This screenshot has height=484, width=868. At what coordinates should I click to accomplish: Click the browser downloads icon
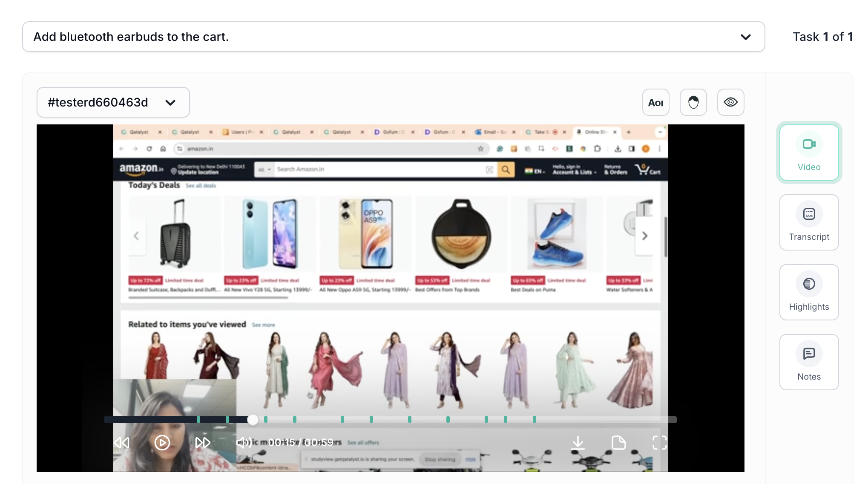pos(618,149)
